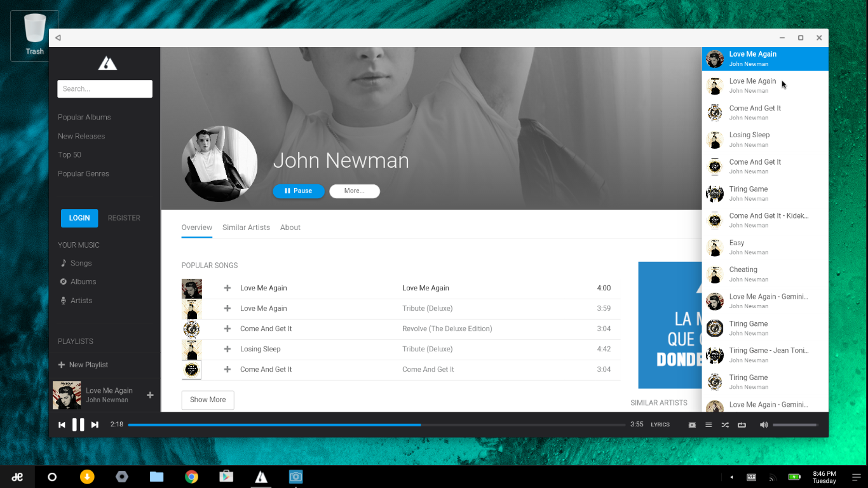
Task: Open Artists under Your Music
Action: coord(76,301)
